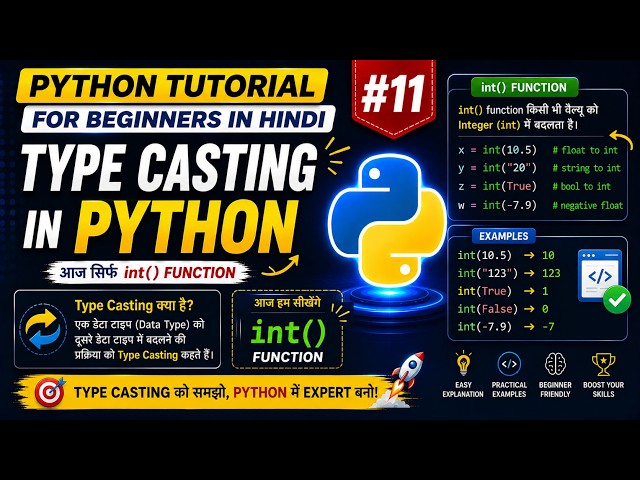Click the code line x = int(10.5)
The image size is (640, 480).
[497, 150]
